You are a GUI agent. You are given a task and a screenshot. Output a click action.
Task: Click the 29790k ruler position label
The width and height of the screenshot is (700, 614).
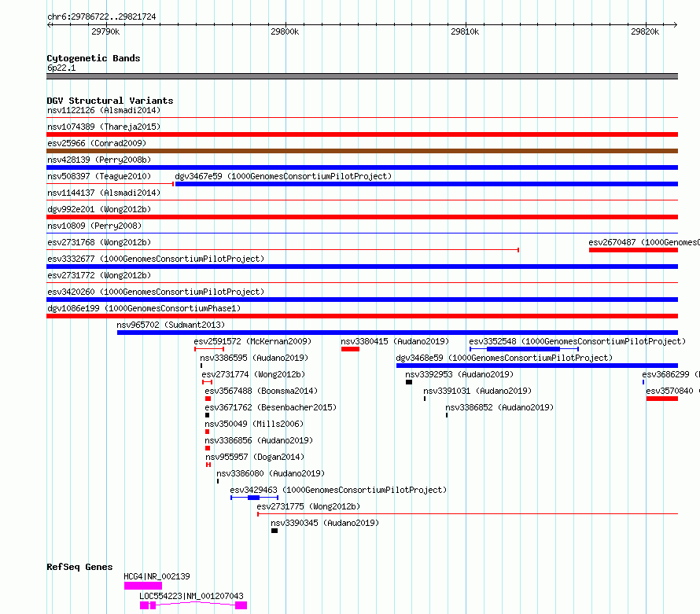(x=105, y=31)
